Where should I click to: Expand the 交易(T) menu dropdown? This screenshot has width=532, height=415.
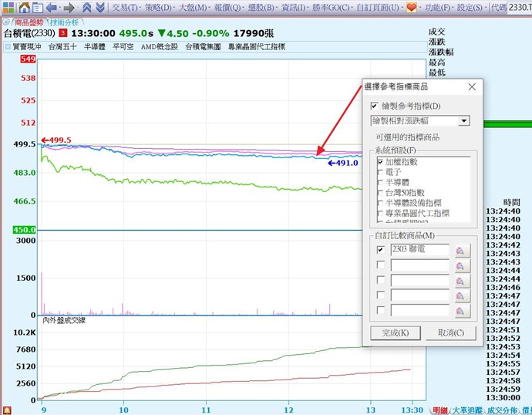125,7
